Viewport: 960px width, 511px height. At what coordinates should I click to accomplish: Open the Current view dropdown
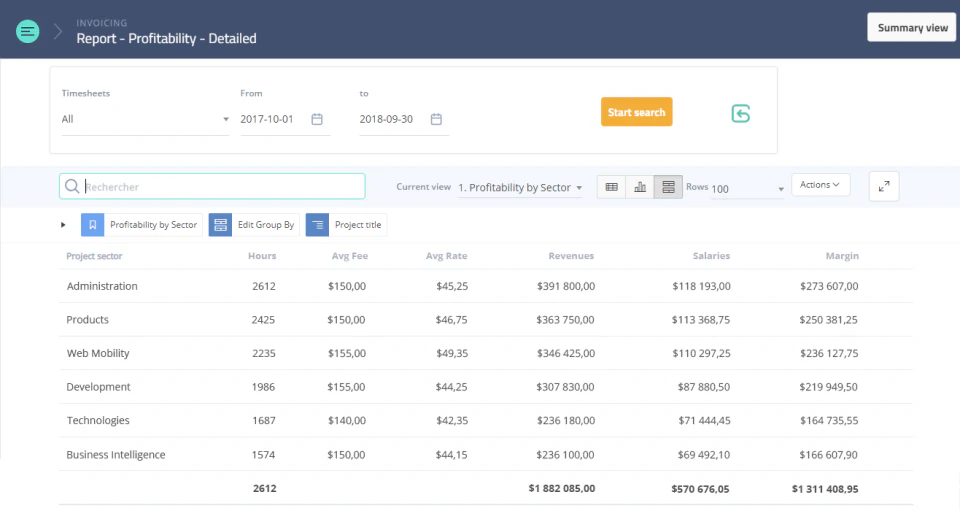[x=520, y=188]
